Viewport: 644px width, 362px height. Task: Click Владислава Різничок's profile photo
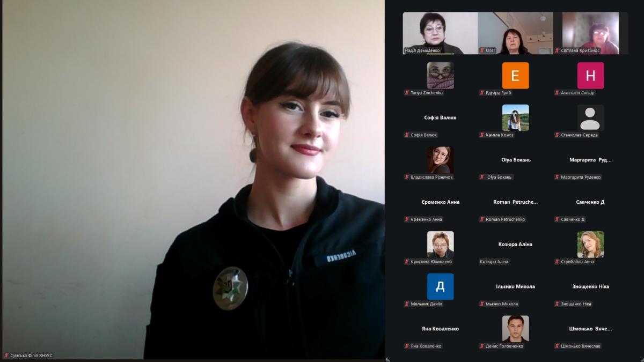440,160
